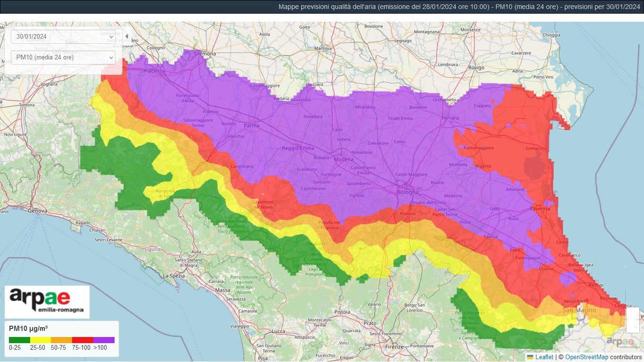The image size is (644, 362).
Task: Select the orange 50-75 legend swatch
Action: click(x=61, y=340)
